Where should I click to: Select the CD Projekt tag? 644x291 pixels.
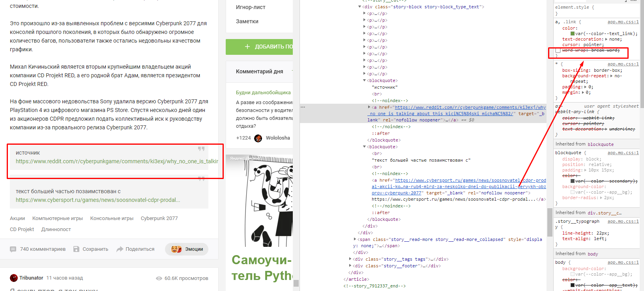pos(22,229)
